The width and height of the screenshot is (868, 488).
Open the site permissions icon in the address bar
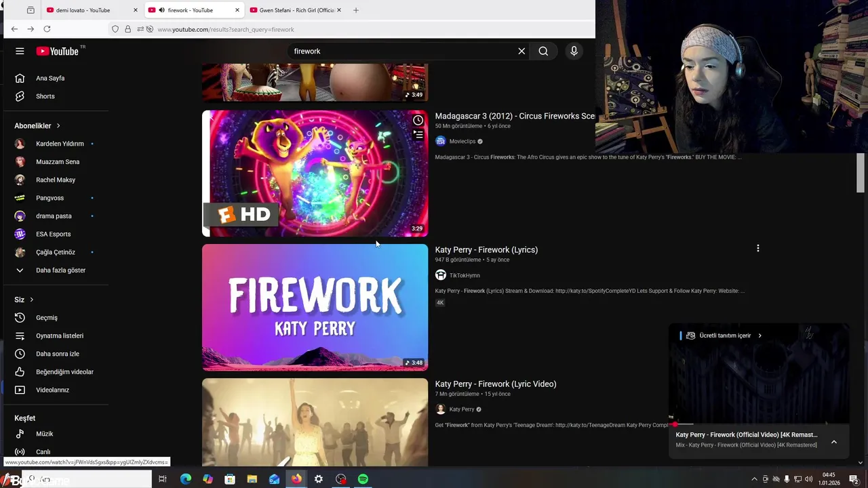coord(140,29)
